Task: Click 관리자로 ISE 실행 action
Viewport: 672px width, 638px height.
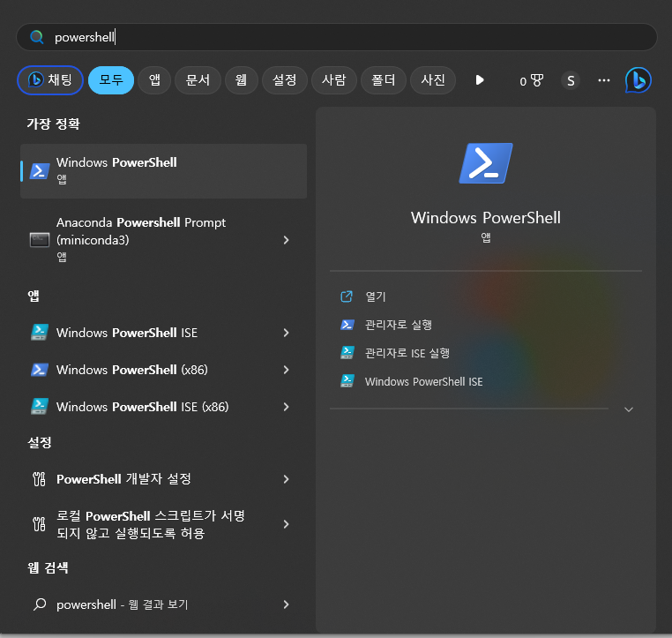Action: pos(407,353)
